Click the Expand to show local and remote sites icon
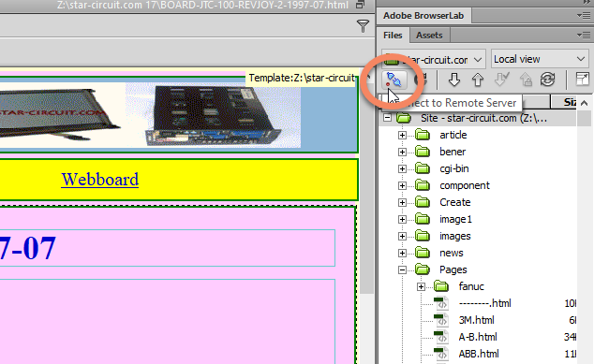 pos(582,80)
